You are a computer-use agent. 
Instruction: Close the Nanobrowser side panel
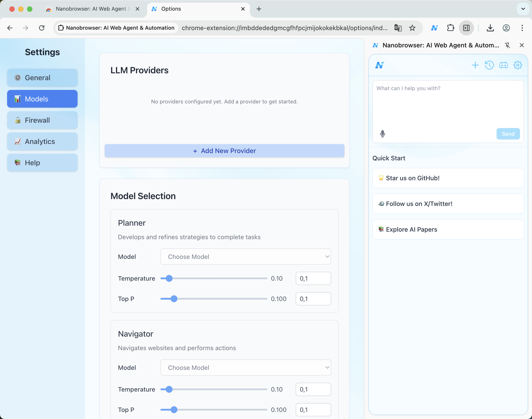coord(522,45)
